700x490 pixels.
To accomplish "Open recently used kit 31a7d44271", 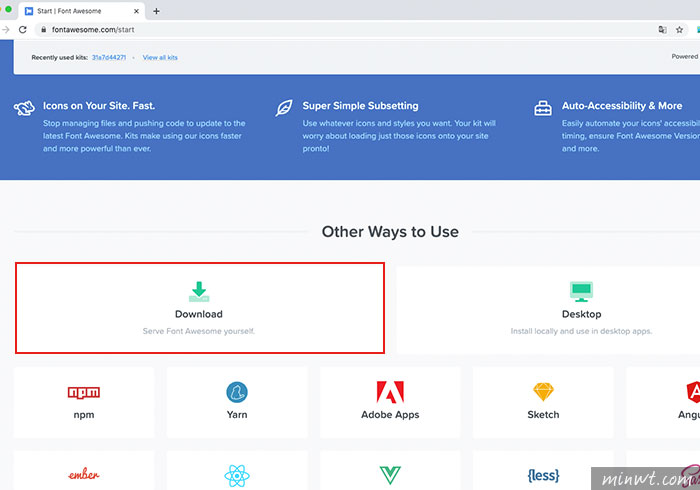I will coord(109,58).
